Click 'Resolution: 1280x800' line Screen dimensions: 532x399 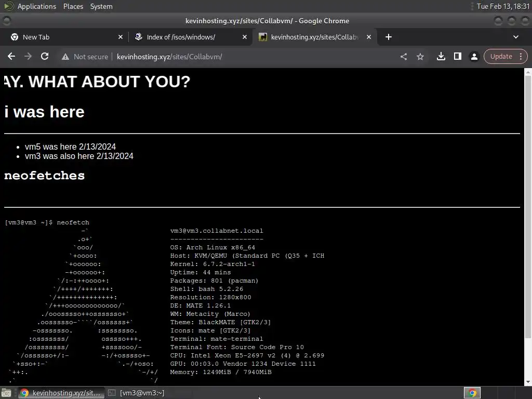(x=210, y=297)
